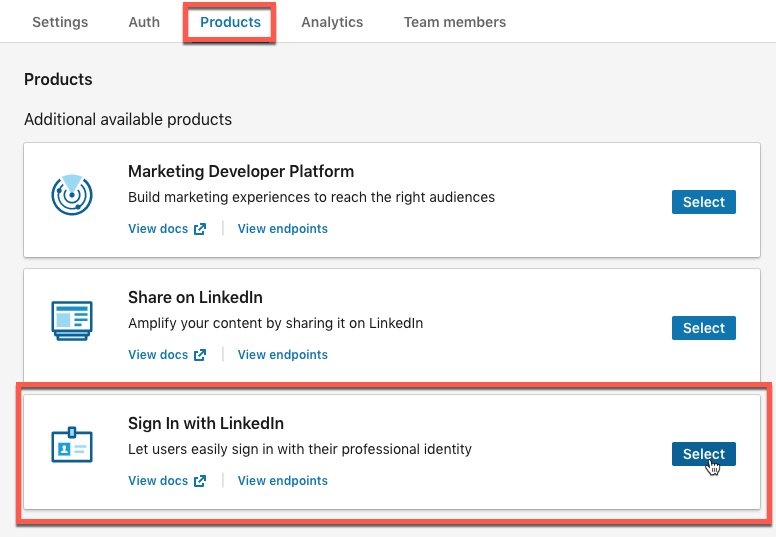The image size is (776, 537).
Task: Click the Products page heading
Action: [58, 79]
